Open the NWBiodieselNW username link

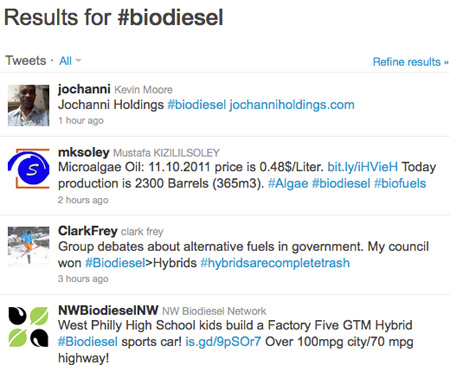click(x=108, y=310)
